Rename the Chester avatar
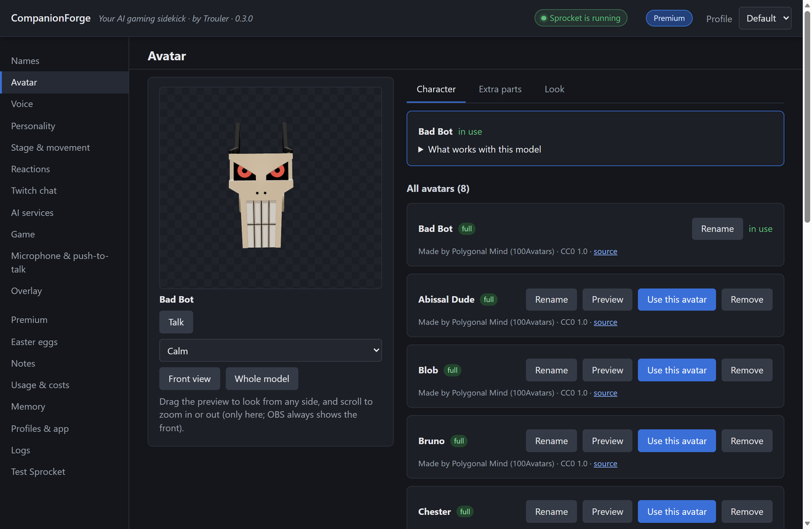This screenshot has height=529, width=812. [551, 512]
